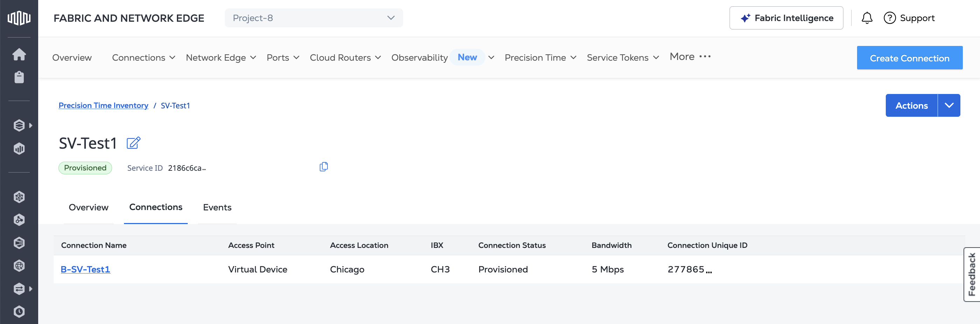Expand the Network Edge menu

(x=221, y=58)
